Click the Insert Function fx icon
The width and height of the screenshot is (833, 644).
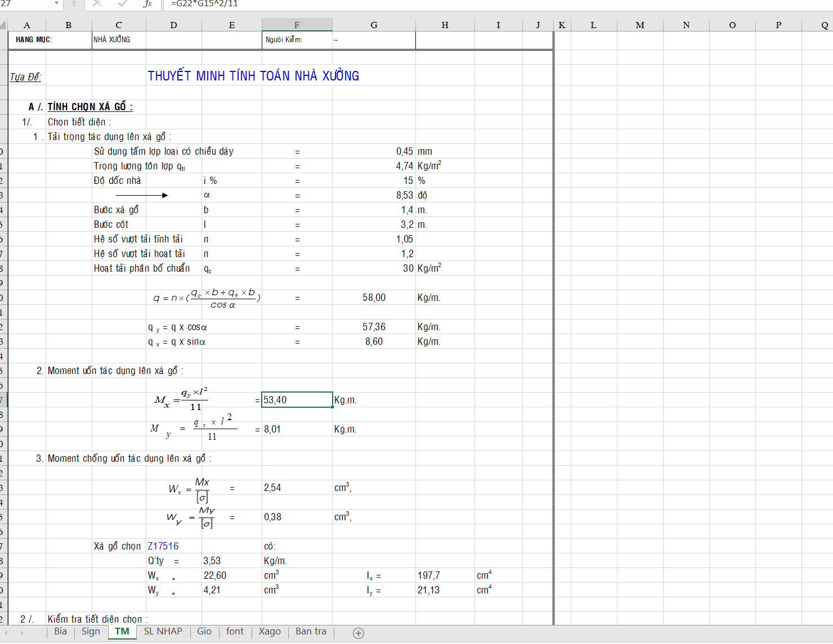tap(147, 4)
